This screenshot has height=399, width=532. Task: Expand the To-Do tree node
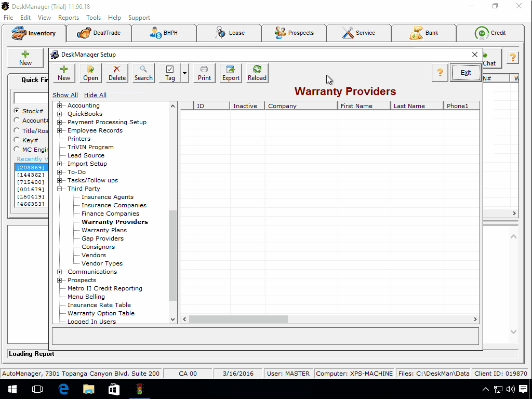pyautogui.click(x=59, y=172)
